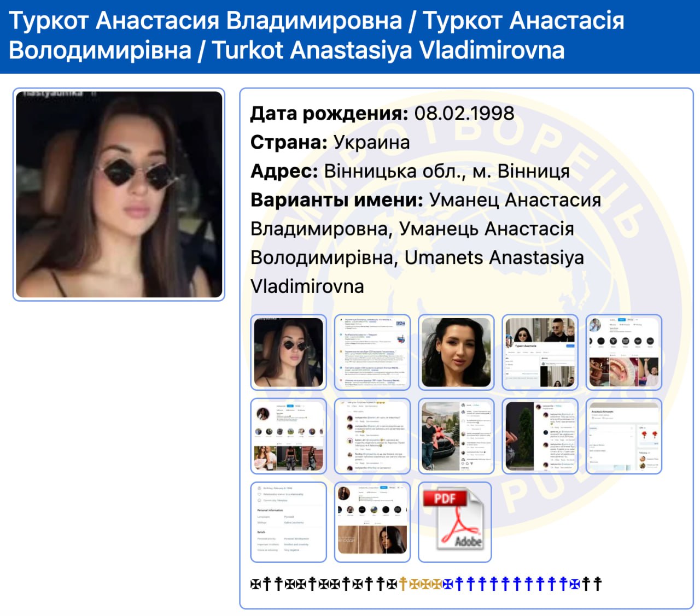Click the blue header title banner
Image resolution: width=700 pixels, height=616 pixels.
[350, 36]
